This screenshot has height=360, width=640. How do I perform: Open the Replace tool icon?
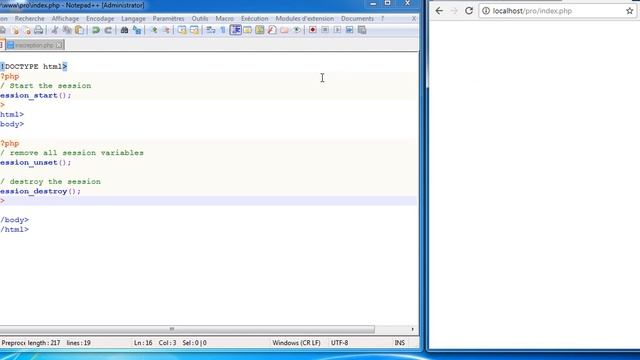tap(137, 30)
